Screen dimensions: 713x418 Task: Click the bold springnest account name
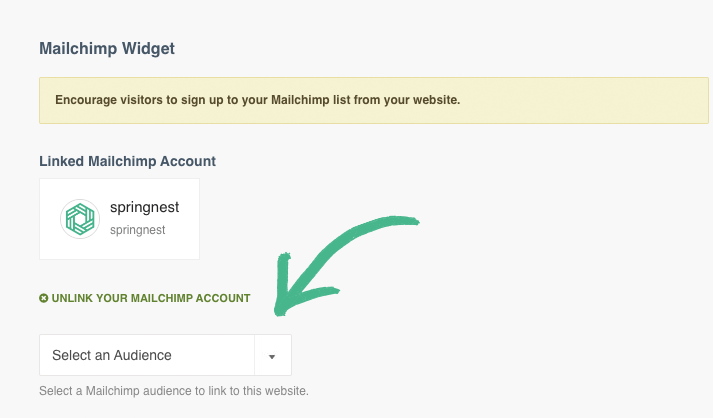click(x=144, y=209)
